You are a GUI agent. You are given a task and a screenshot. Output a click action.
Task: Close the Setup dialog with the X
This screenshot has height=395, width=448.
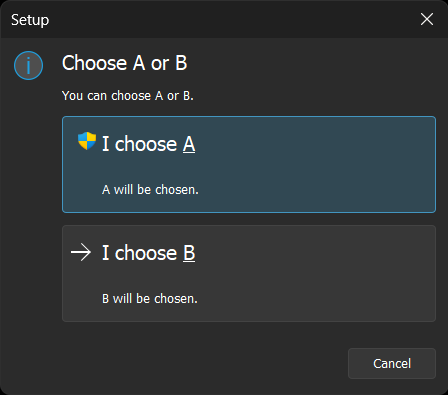pos(427,19)
